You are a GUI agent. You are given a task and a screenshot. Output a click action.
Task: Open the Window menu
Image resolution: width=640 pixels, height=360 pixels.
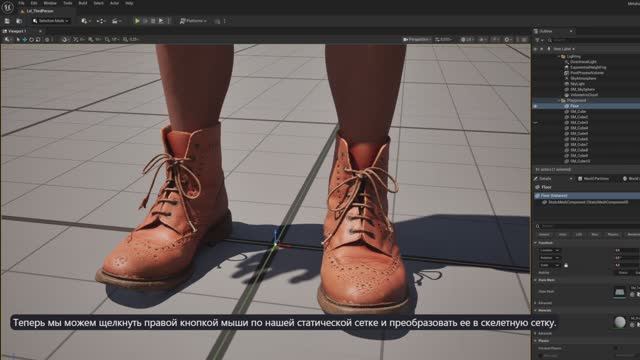click(50, 3)
